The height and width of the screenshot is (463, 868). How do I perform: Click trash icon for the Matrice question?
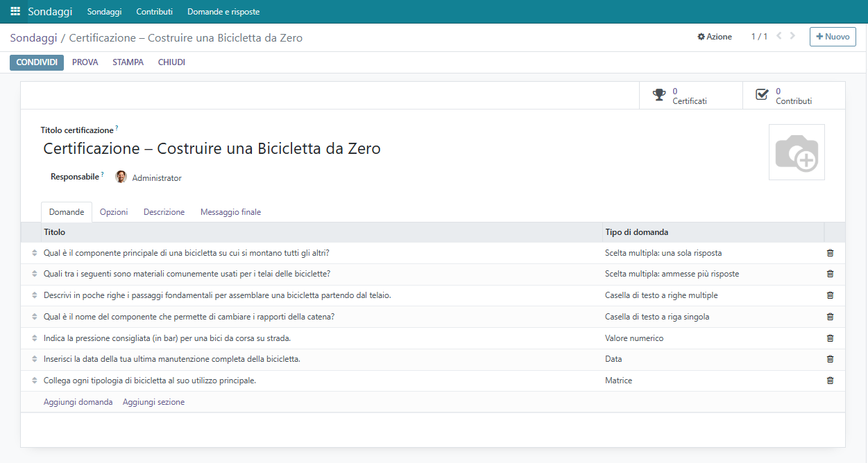point(830,381)
